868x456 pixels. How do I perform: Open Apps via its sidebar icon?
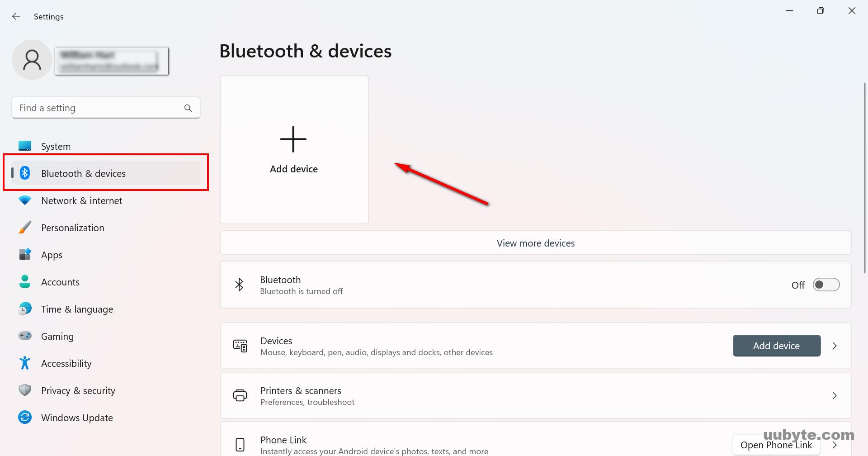pos(25,254)
